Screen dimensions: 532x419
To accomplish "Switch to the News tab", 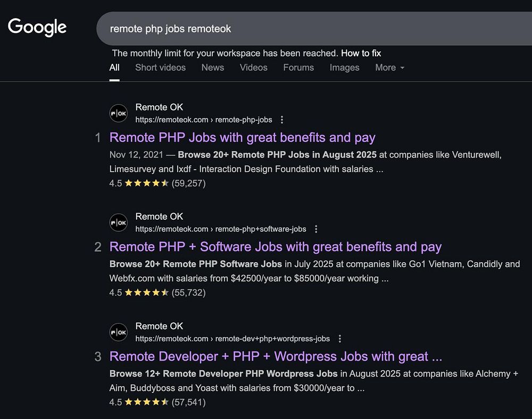I will click(x=212, y=68).
